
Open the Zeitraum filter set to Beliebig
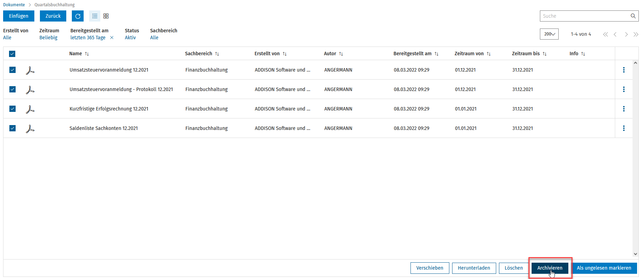(48, 38)
